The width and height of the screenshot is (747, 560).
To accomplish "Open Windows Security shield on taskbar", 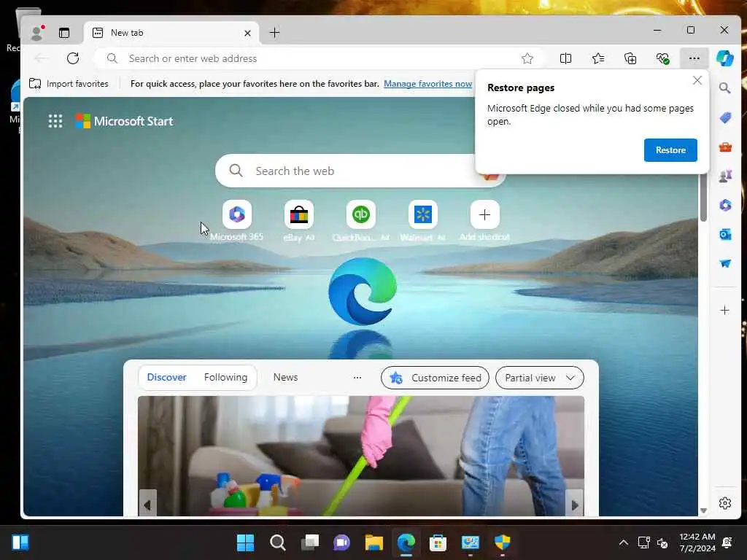I will [x=502, y=542].
